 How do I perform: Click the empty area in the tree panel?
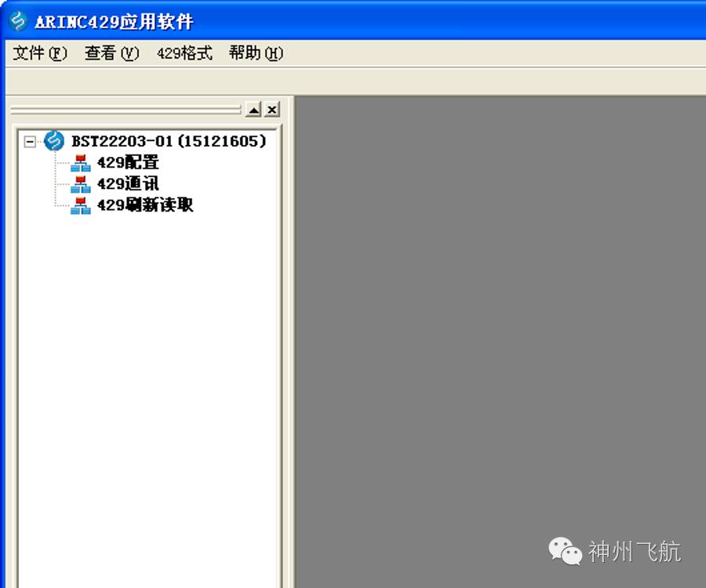click(148, 396)
